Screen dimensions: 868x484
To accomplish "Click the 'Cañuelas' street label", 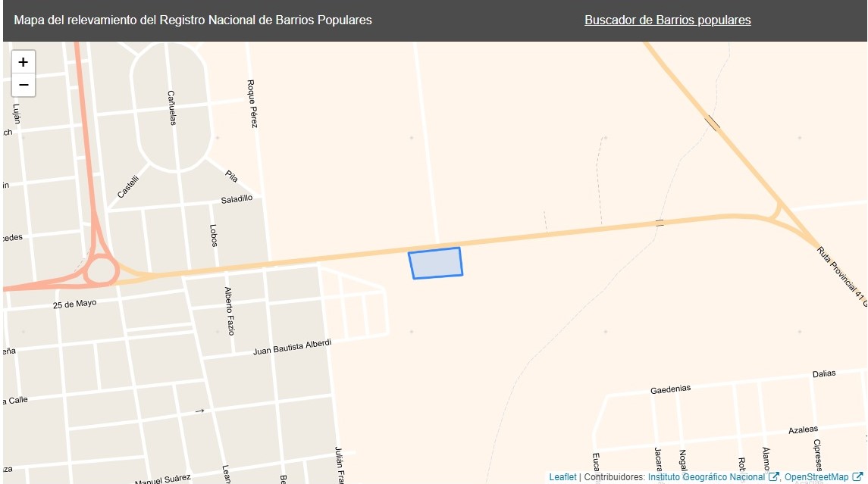I will click(x=172, y=108).
